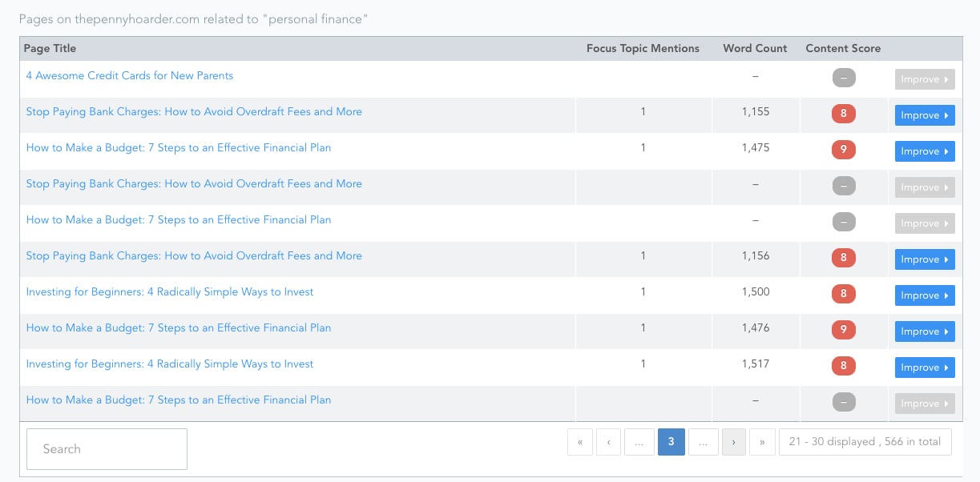Click into the Search field
Viewport: 980px width, 482px height.
[x=107, y=449]
